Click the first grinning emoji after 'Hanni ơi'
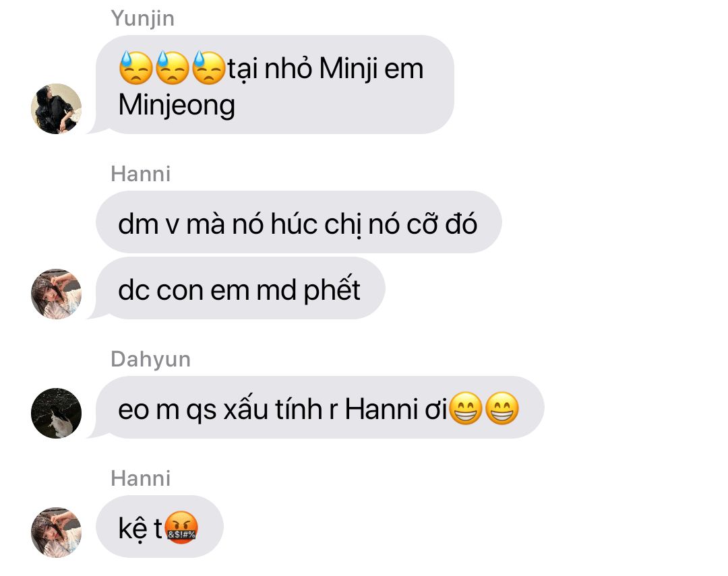Screen dimensions: 728x576 point(466,408)
